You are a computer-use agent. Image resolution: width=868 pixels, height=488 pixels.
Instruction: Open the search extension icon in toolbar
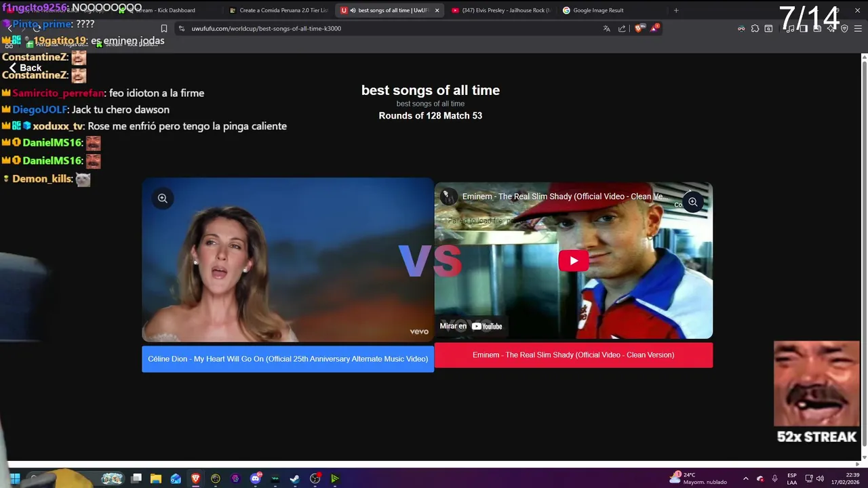768,28
